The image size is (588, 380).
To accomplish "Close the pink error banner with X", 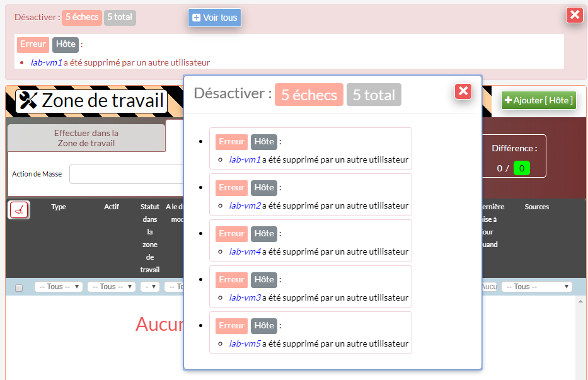I will [x=575, y=15].
